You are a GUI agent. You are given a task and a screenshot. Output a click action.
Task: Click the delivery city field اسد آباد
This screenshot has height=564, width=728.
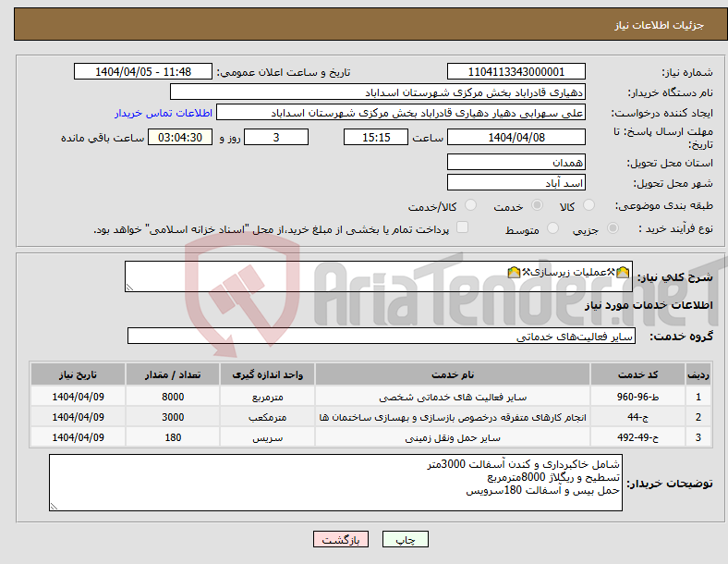pyautogui.click(x=516, y=182)
